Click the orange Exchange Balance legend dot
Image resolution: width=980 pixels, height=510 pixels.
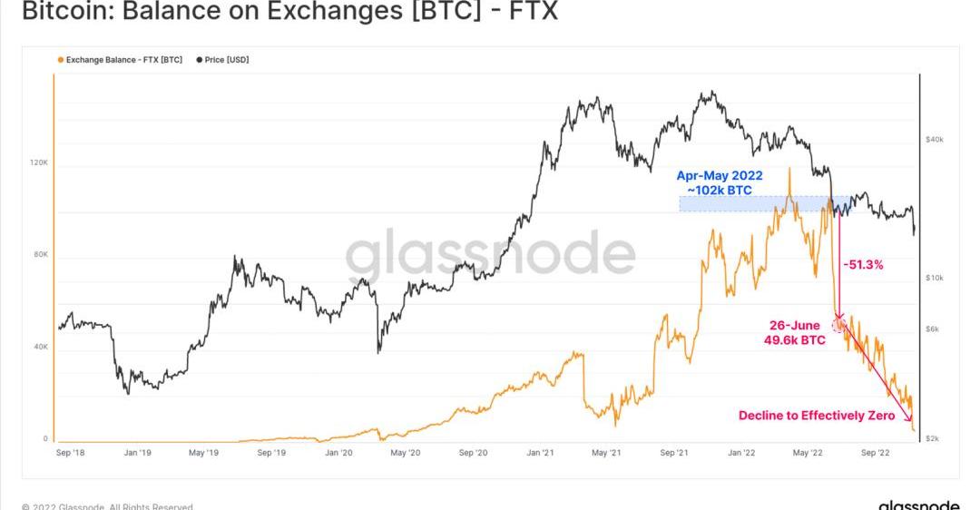(61, 60)
